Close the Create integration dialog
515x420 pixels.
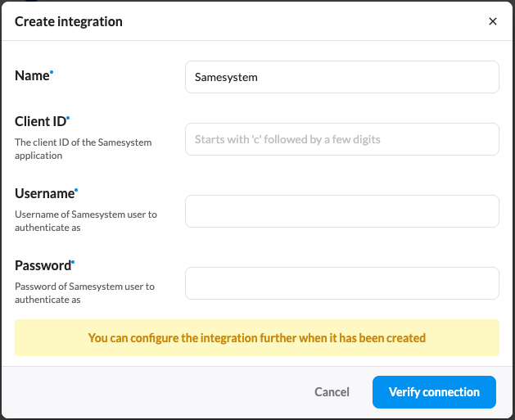[x=493, y=21]
